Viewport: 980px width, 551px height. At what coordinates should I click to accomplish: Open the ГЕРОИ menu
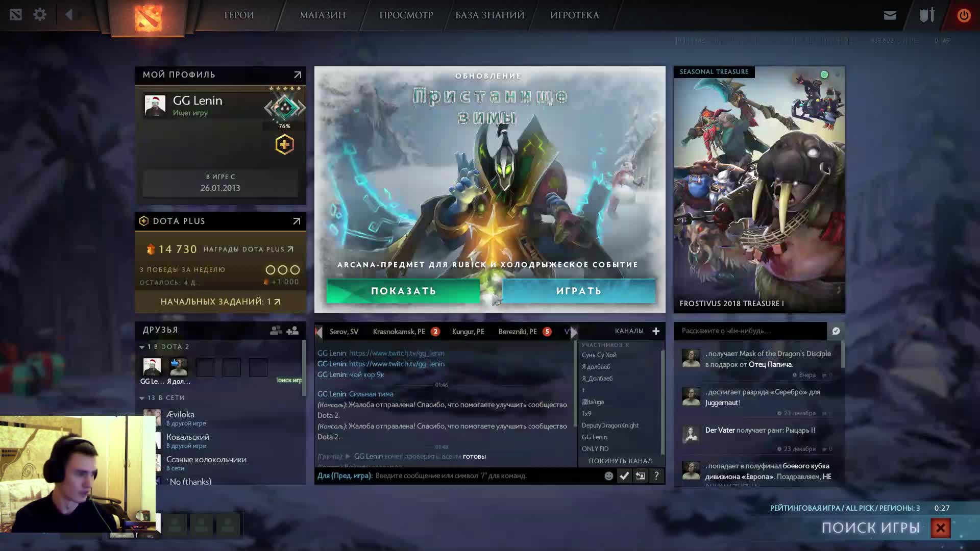[239, 15]
